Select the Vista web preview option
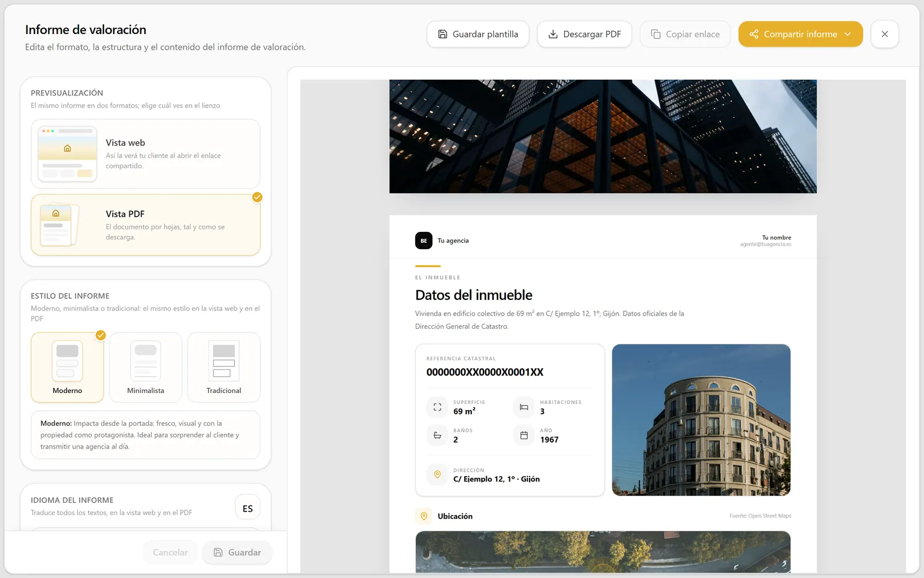This screenshot has height=578, width=924. coord(146,154)
